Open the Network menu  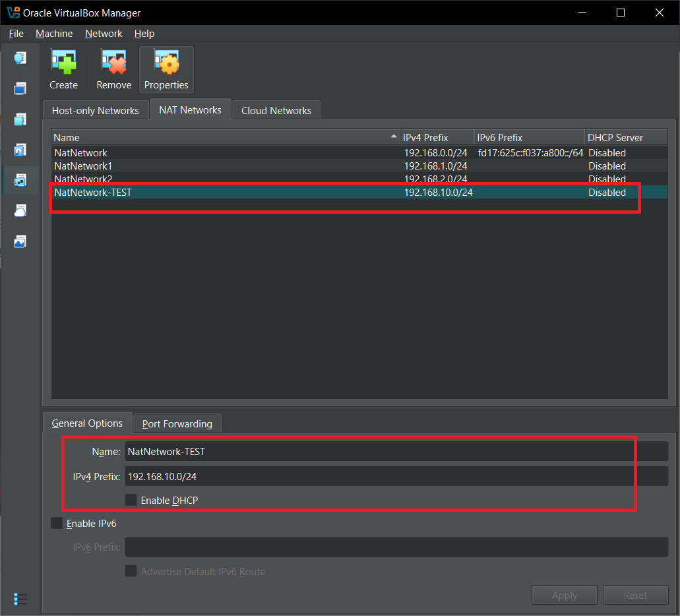[x=104, y=34]
